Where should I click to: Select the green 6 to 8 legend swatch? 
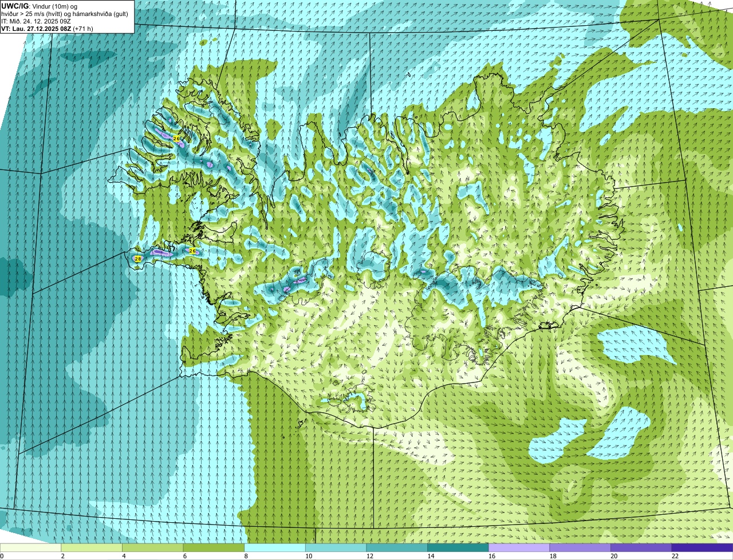coord(214,547)
